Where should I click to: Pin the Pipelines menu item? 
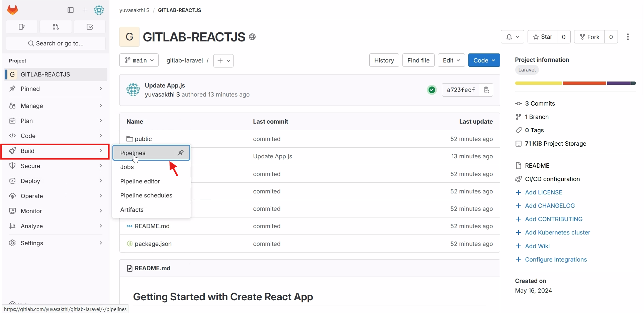(x=181, y=153)
